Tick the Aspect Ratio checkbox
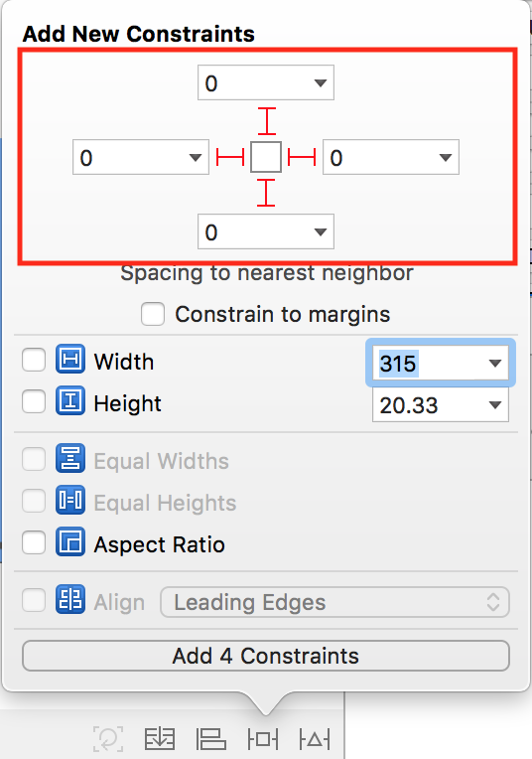The image size is (532, 759). tap(34, 542)
